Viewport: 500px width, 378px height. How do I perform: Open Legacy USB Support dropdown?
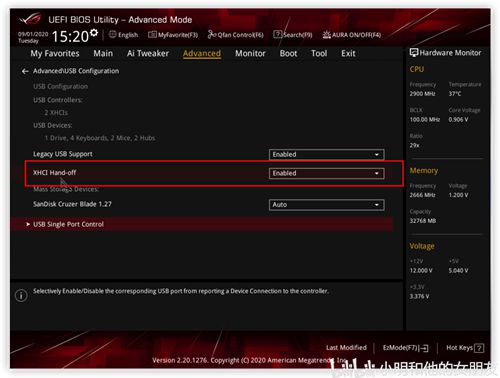pyautogui.click(x=326, y=154)
